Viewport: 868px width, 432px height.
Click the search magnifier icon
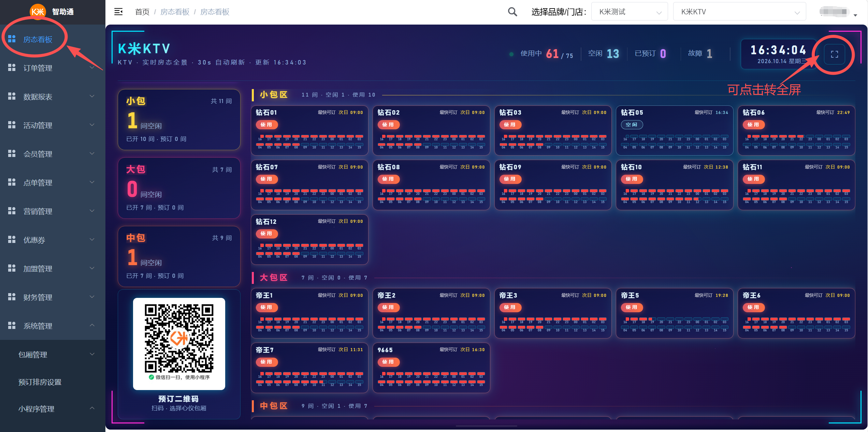(x=512, y=12)
